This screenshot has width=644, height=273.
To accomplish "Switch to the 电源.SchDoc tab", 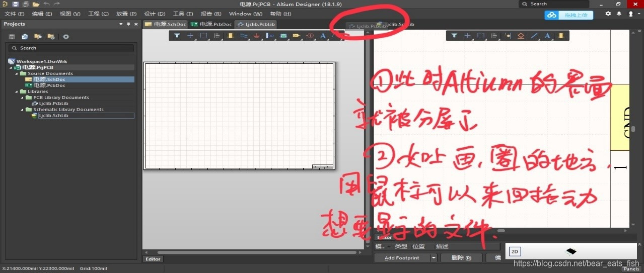I will [165, 24].
